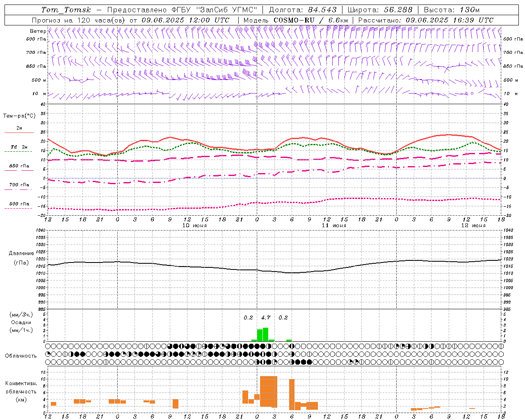The width and height of the screenshot is (525, 420).
Task: Click the widest orange convective cloud bar
Action: (269, 391)
